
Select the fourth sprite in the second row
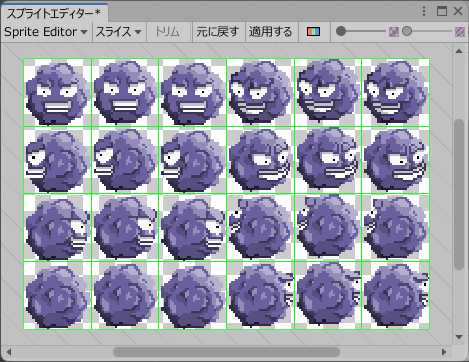pyautogui.click(x=260, y=160)
